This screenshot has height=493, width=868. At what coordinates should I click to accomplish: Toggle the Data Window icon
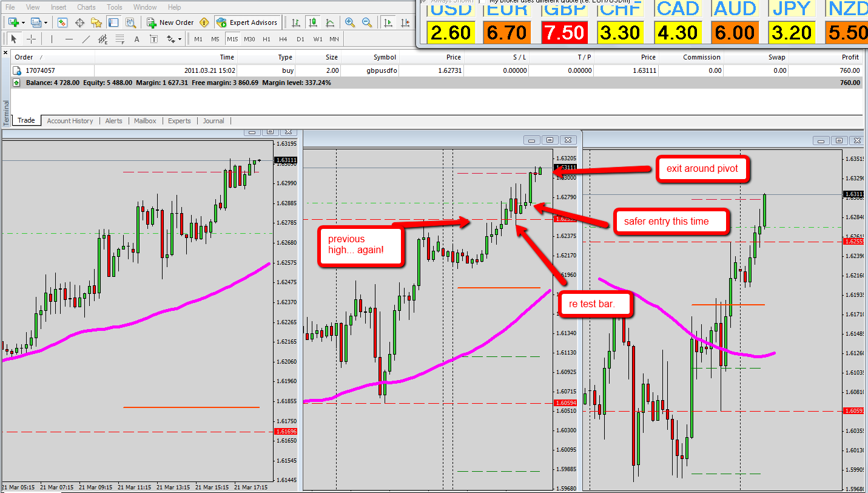click(79, 22)
